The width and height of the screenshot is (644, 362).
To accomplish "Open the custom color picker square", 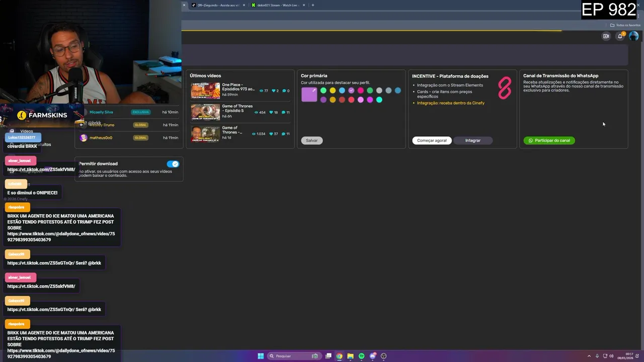I will (x=309, y=95).
